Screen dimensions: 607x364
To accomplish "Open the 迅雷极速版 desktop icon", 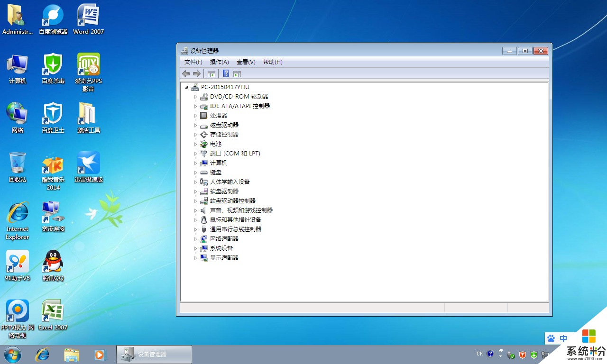I will (89, 164).
